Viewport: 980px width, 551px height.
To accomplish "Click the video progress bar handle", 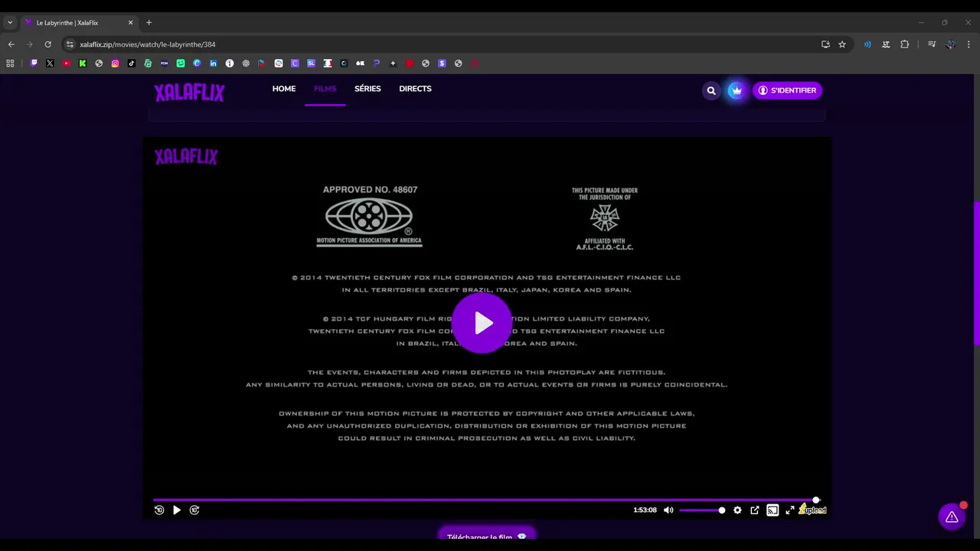I will click(x=816, y=500).
